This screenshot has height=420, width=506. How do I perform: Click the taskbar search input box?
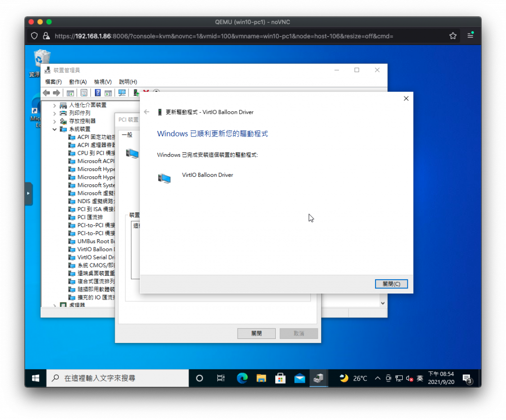pos(118,378)
